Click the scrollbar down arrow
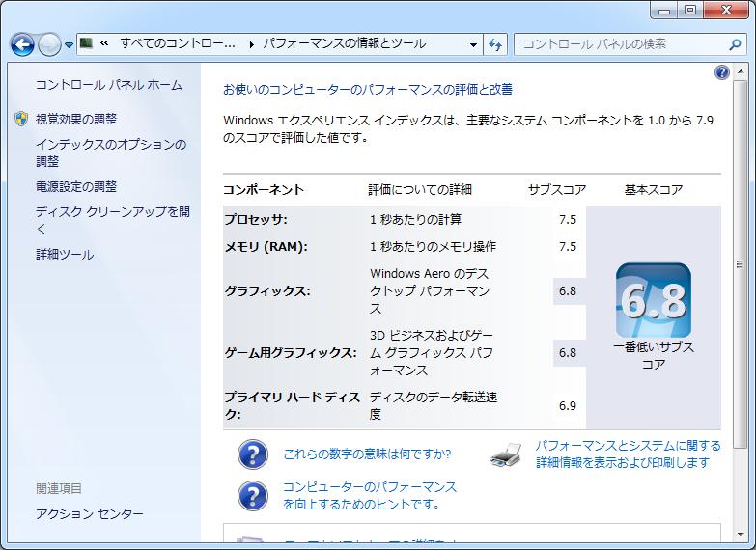756x550 pixels. point(740,535)
